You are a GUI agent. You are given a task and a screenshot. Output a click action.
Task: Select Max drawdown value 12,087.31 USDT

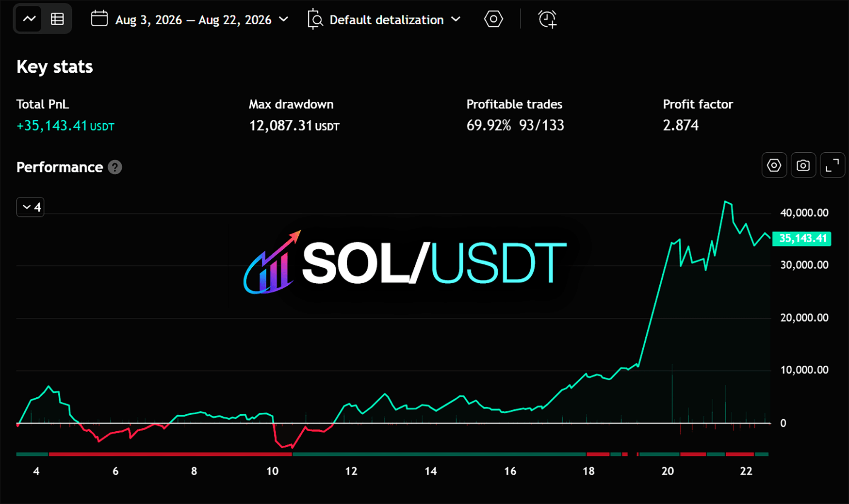294,126
